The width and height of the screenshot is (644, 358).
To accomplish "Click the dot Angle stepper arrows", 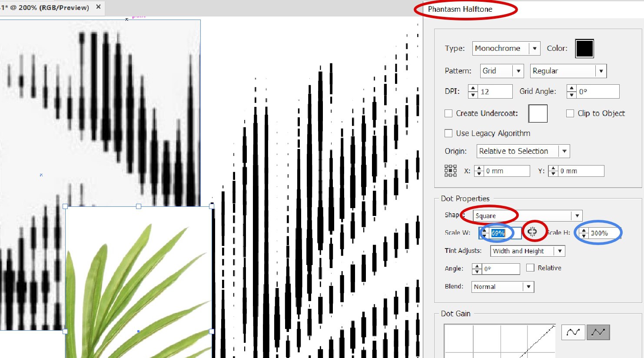I will point(477,269).
